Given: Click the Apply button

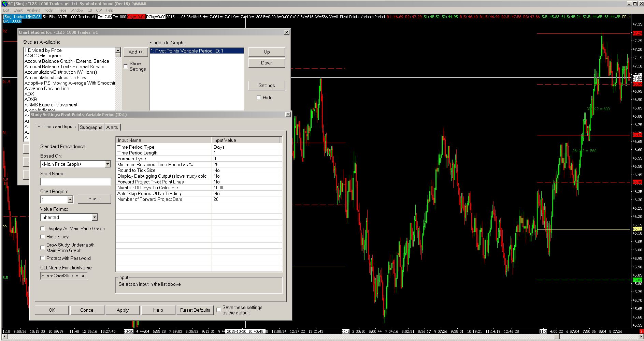Looking at the screenshot, I should pos(123,310).
